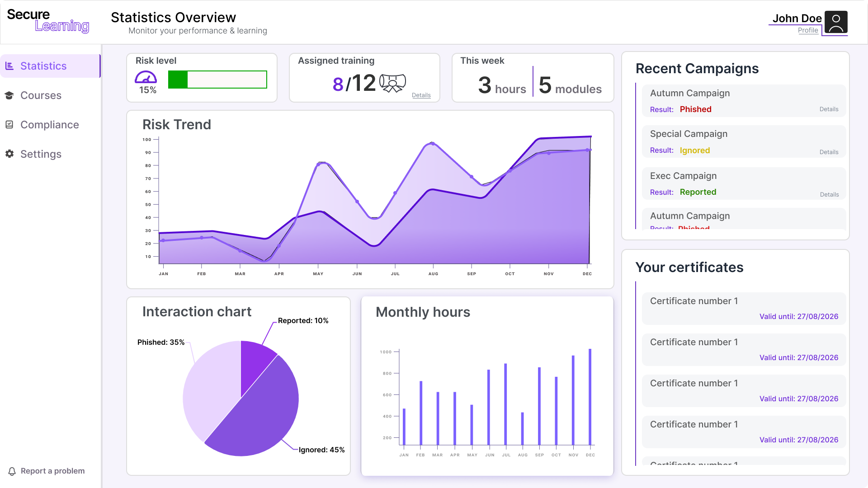
Task: Click the Compliance checklist icon
Action: point(9,125)
